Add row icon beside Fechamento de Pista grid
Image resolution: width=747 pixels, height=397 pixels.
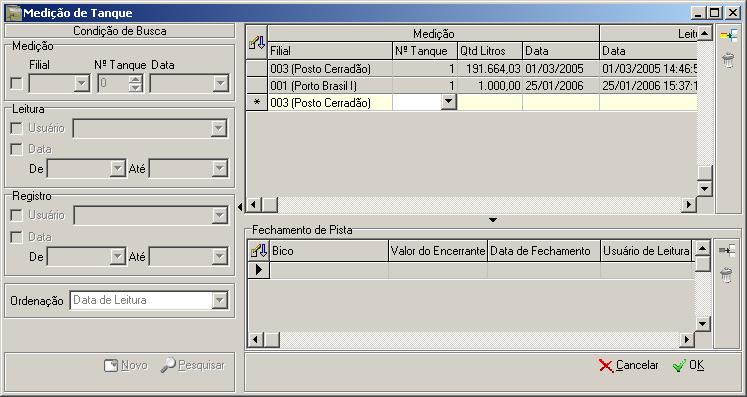pyautogui.click(x=727, y=251)
